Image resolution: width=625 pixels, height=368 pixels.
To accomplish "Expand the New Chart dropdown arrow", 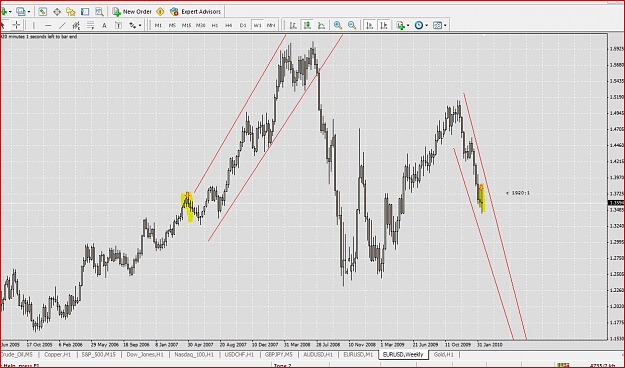I will pos(10,12).
